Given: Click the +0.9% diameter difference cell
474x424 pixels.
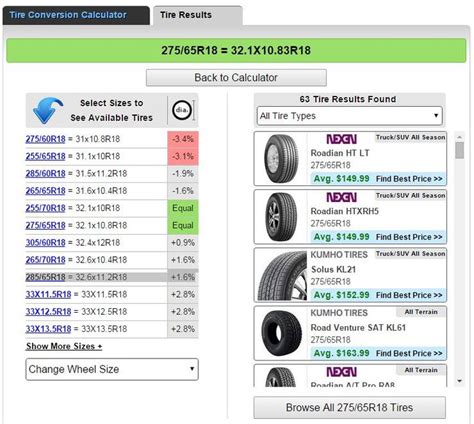Looking at the screenshot, I should click(x=183, y=243).
